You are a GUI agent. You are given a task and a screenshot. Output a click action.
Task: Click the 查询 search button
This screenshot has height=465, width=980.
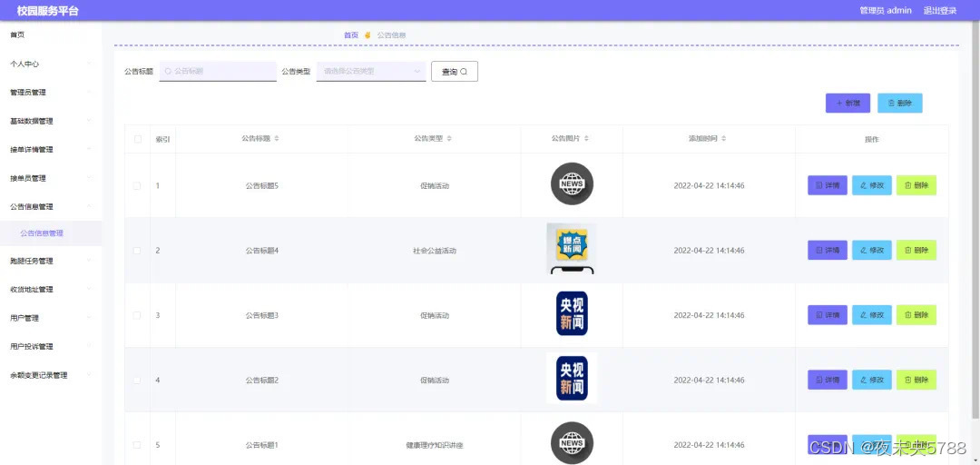pyautogui.click(x=455, y=72)
